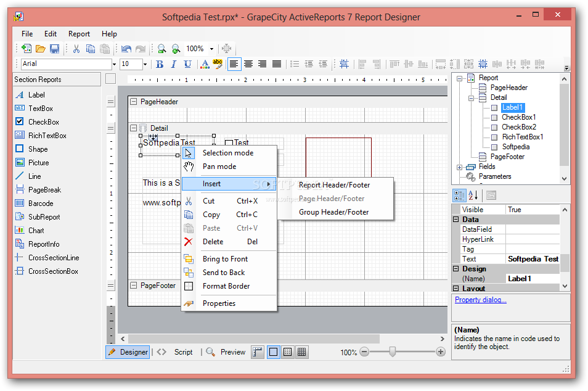Toggle Underline formatting

tap(188, 64)
